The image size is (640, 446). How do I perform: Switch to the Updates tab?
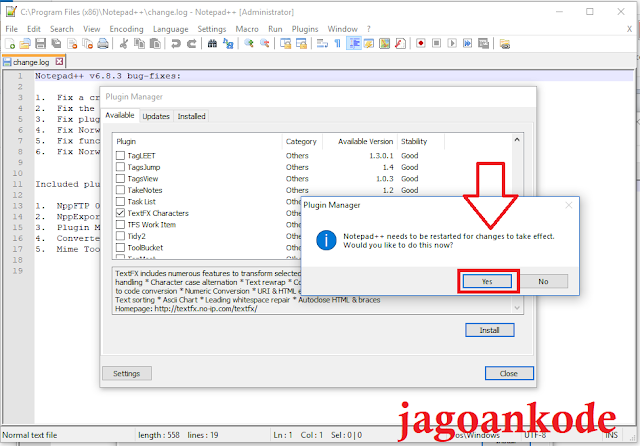coord(156,116)
